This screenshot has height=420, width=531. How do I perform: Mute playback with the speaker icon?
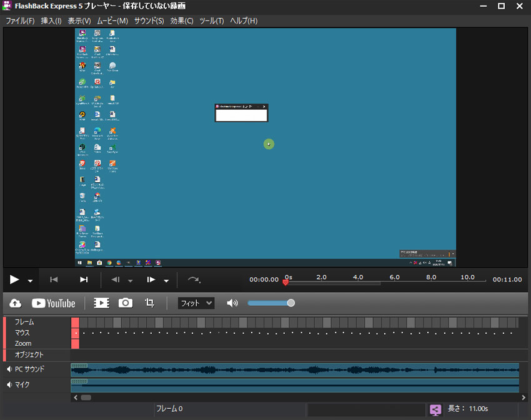tap(232, 303)
